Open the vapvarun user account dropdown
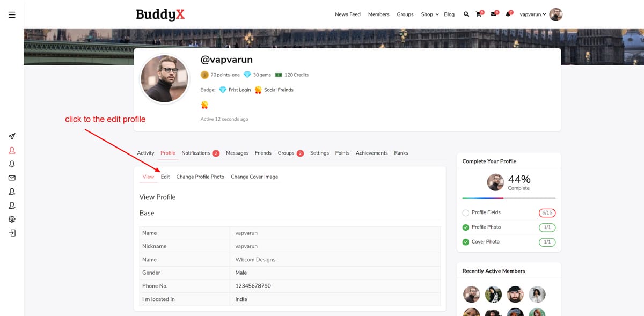The height and width of the screenshot is (316, 644). tap(532, 14)
